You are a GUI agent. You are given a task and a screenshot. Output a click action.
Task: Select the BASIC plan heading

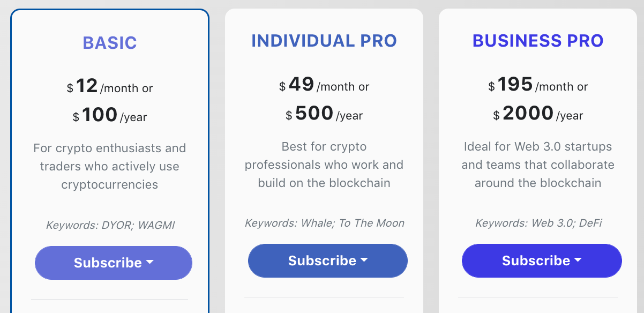109,42
